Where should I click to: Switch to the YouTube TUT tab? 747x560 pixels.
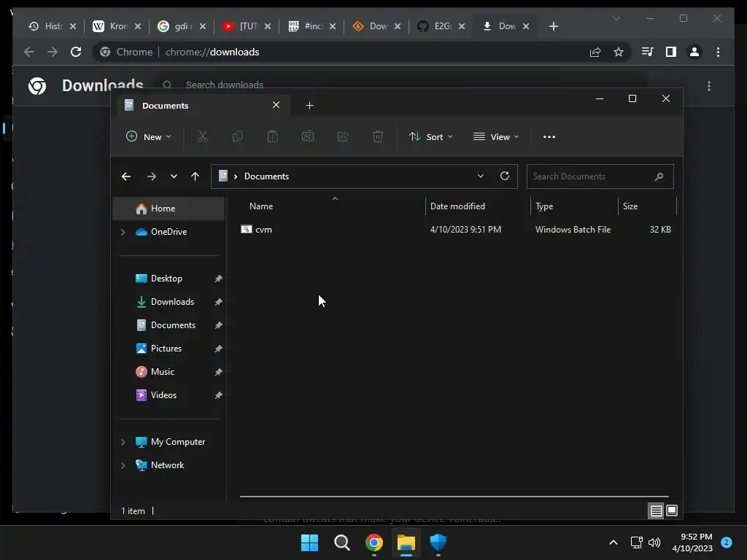[247, 26]
